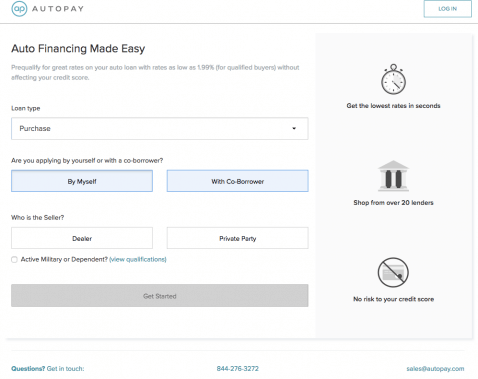The width and height of the screenshot is (478, 379).
Task: Click the no credit risk card icon
Action: 393,272
